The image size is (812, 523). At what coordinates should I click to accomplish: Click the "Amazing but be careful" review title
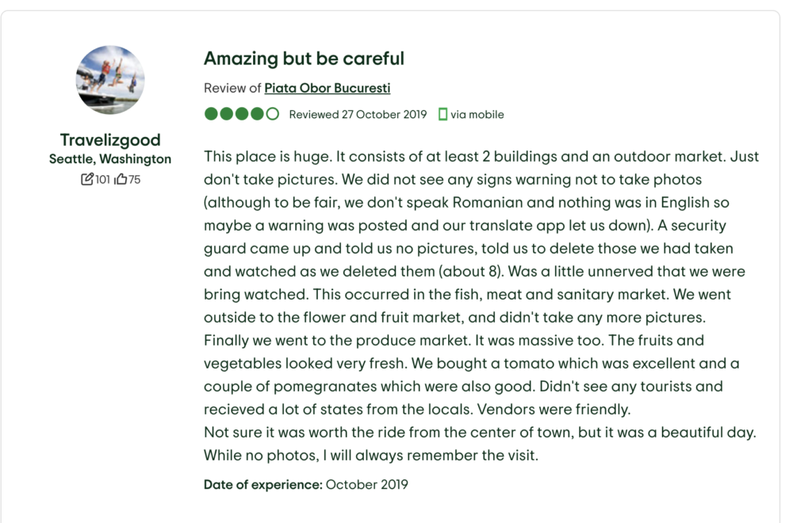click(x=304, y=59)
